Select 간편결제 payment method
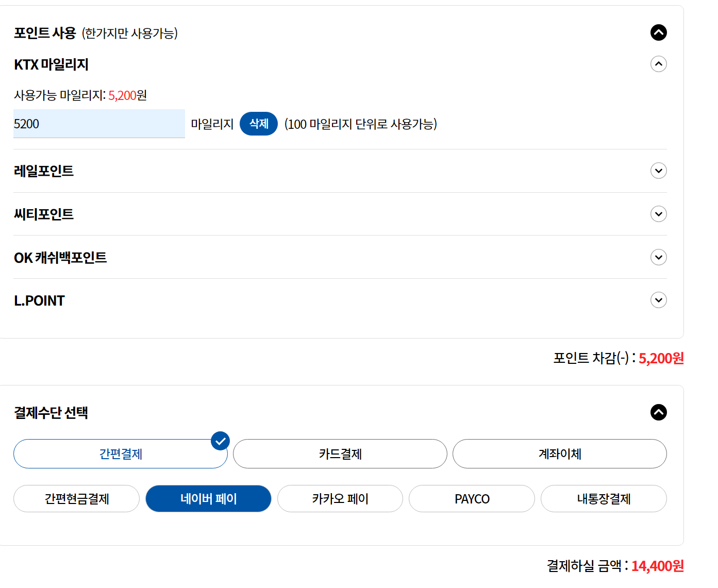 pyautogui.click(x=121, y=454)
